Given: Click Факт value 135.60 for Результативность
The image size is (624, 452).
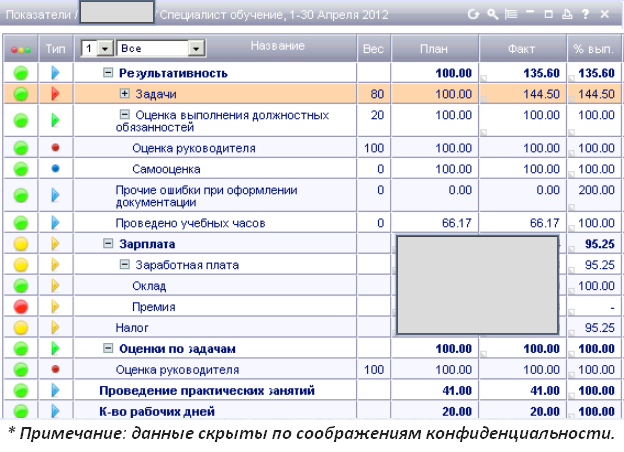Looking at the screenshot, I should (541, 73).
